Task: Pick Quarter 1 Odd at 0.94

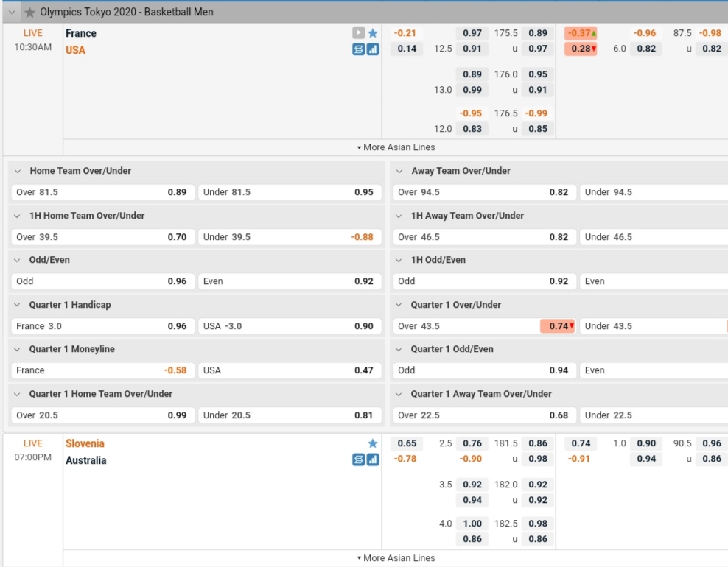Action: click(x=484, y=370)
